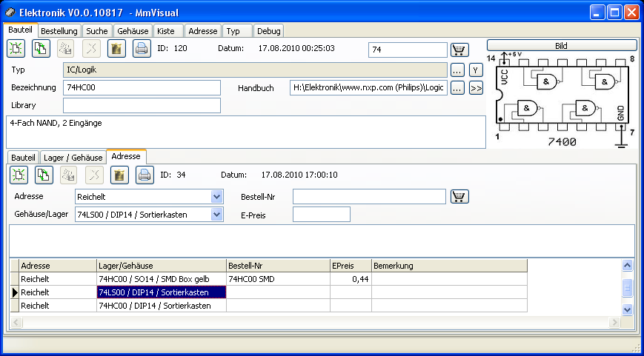The height and width of the screenshot is (356, 644).
Task: Copy record in Adresse sub-panel toolbar
Action: tap(44, 175)
